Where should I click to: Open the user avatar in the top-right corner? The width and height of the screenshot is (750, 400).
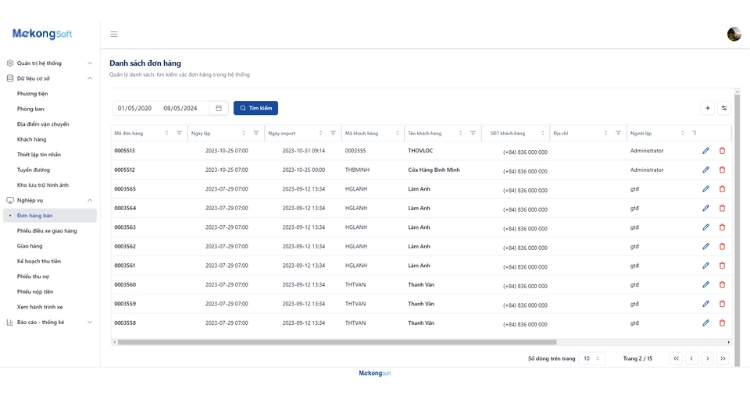[x=733, y=34]
